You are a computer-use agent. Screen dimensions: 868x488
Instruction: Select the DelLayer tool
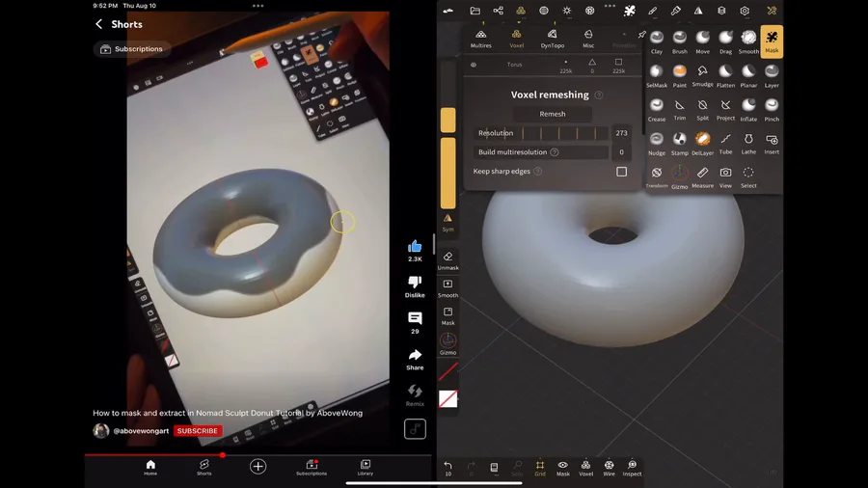[702, 144]
